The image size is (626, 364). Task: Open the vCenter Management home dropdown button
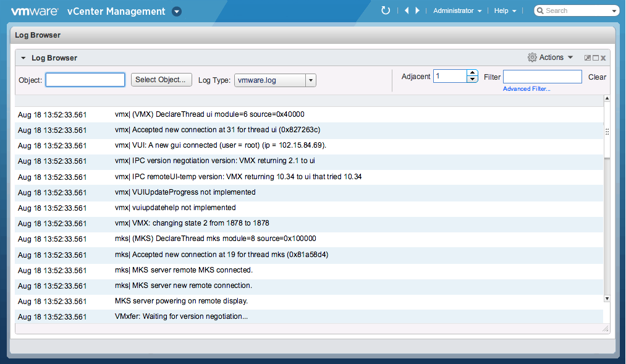(x=177, y=11)
